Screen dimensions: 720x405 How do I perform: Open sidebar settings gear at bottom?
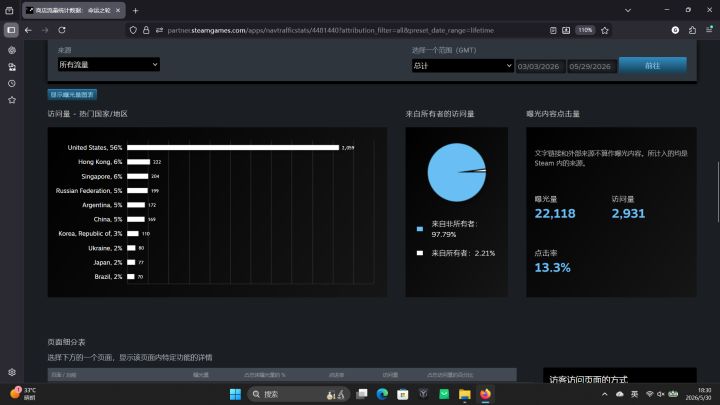pos(12,372)
